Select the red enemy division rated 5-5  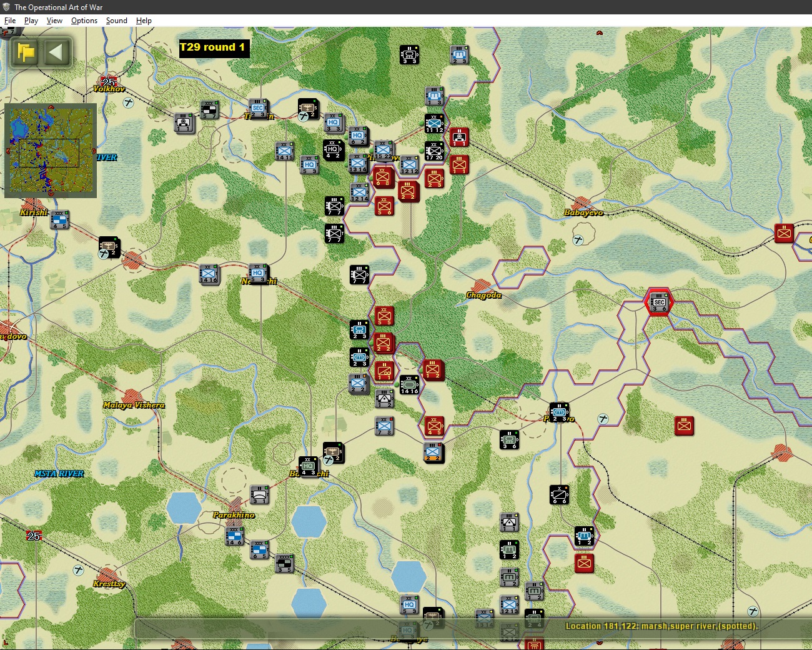pos(384,315)
